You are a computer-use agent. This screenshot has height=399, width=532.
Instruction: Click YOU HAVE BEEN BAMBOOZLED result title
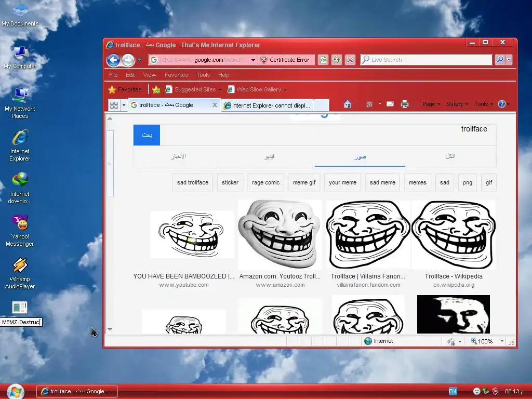[183, 276]
